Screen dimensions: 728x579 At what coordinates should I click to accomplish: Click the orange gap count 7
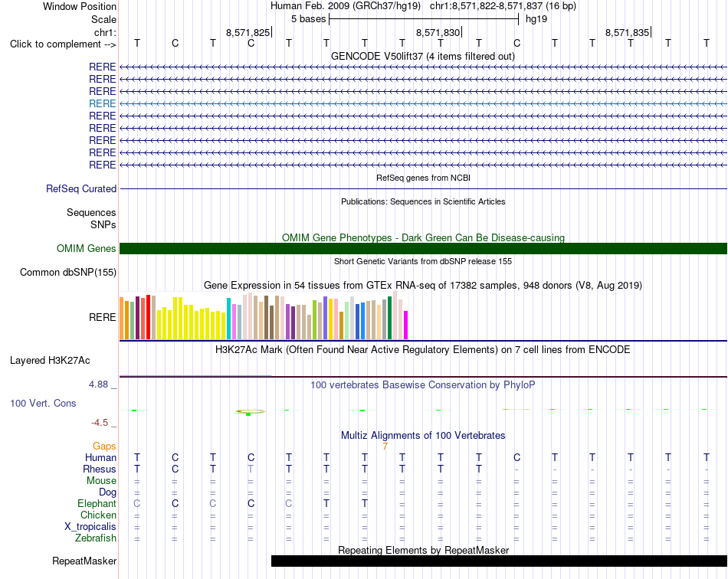pos(385,447)
